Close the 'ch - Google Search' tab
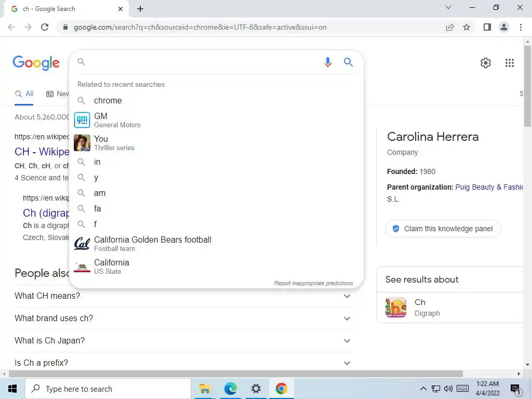 121,9
